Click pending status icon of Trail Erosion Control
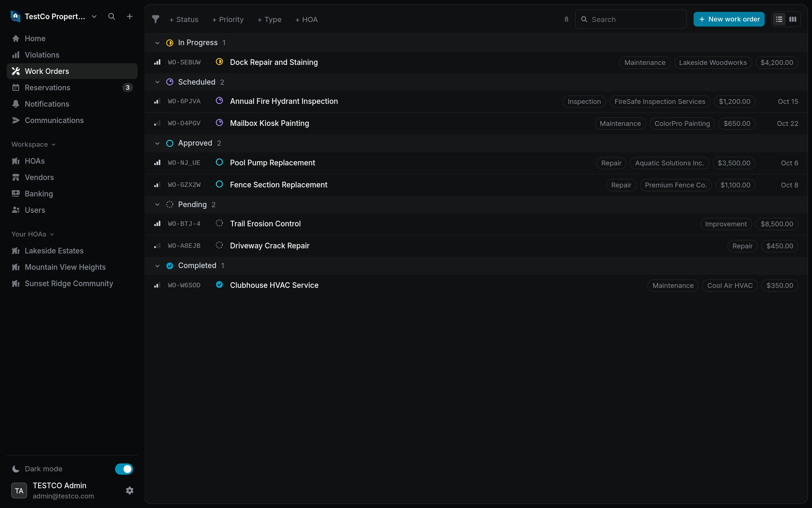 pyautogui.click(x=219, y=223)
